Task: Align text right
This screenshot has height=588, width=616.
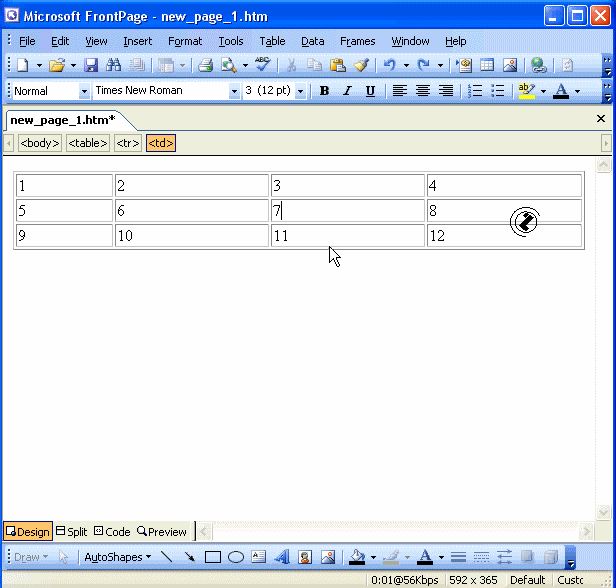Action: click(446, 91)
